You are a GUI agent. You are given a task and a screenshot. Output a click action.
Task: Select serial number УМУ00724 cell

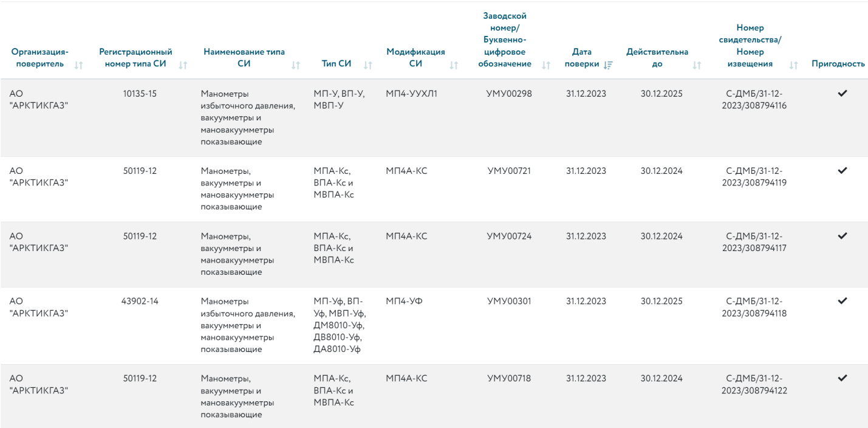pos(509,236)
